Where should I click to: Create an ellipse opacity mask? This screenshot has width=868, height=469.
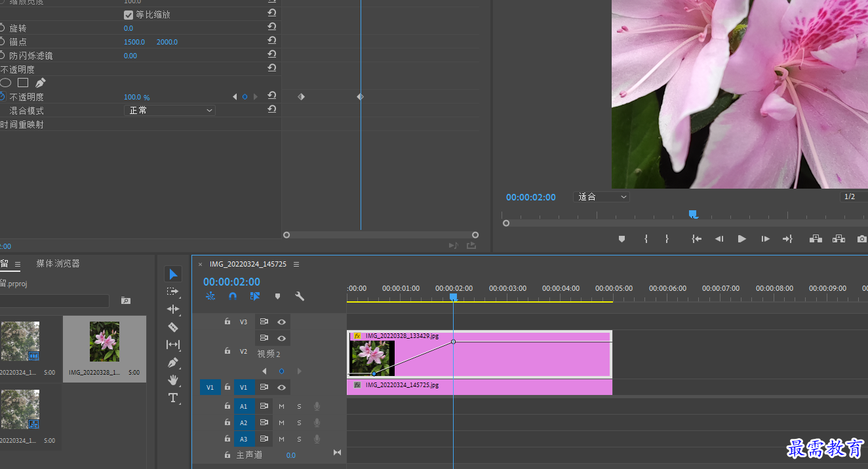point(5,83)
